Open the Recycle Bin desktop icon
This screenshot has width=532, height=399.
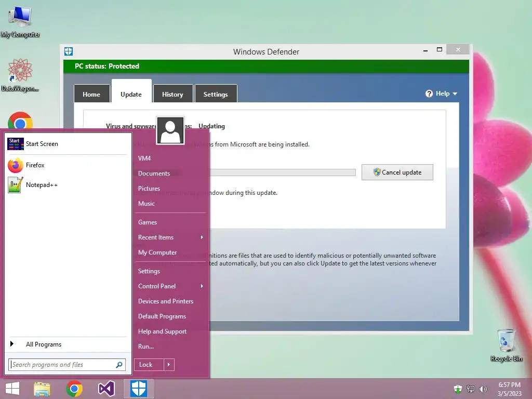tap(506, 345)
